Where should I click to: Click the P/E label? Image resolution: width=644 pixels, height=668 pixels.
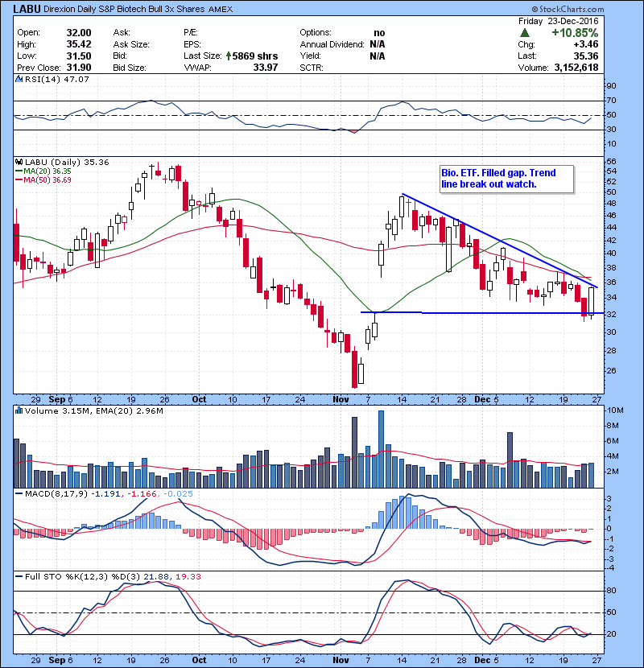coord(191,33)
